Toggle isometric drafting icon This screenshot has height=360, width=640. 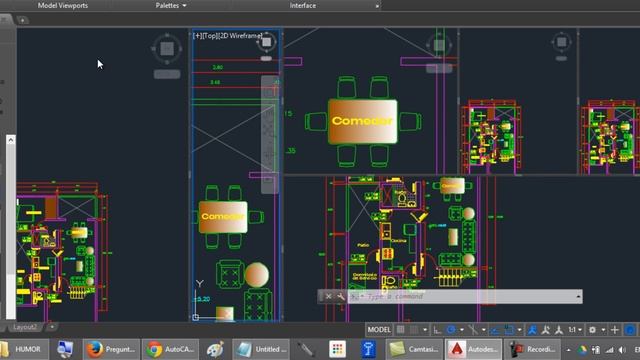point(473,330)
